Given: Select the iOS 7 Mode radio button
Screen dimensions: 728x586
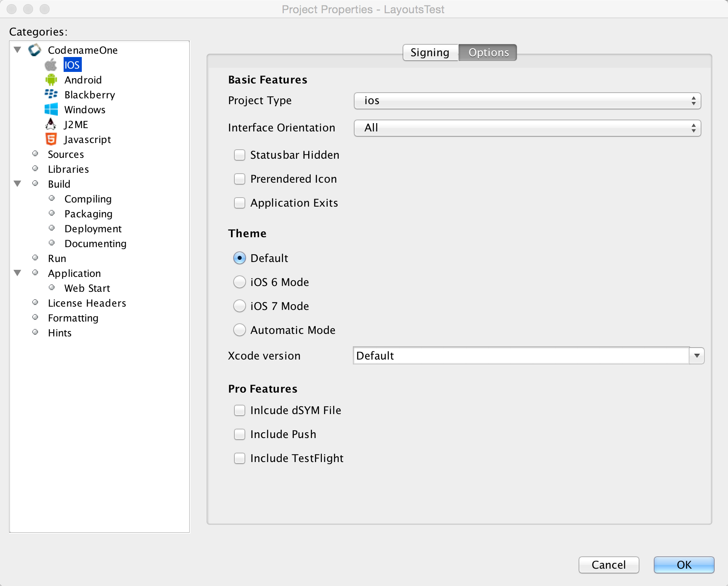Looking at the screenshot, I should tap(240, 306).
